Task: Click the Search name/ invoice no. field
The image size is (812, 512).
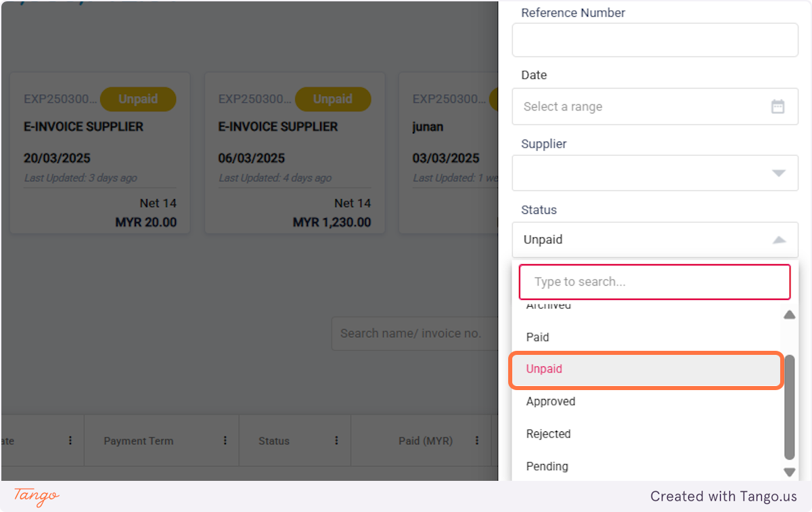Action: pyautogui.click(x=414, y=333)
